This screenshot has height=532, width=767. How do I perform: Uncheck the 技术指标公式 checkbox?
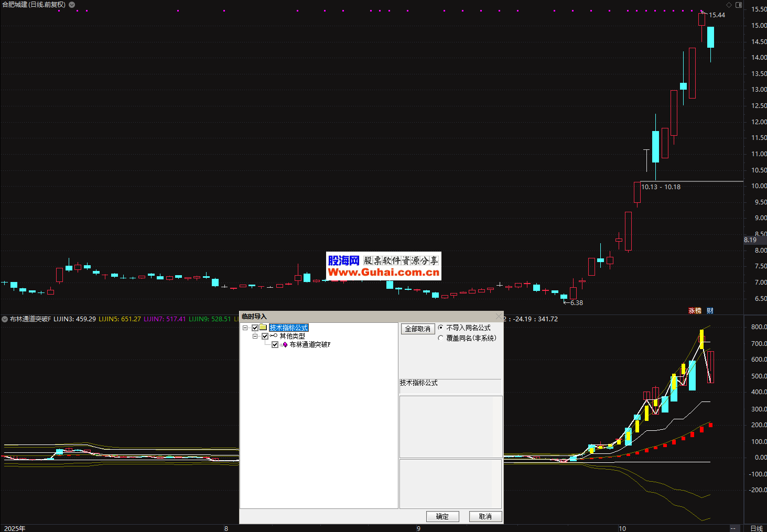(x=255, y=328)
